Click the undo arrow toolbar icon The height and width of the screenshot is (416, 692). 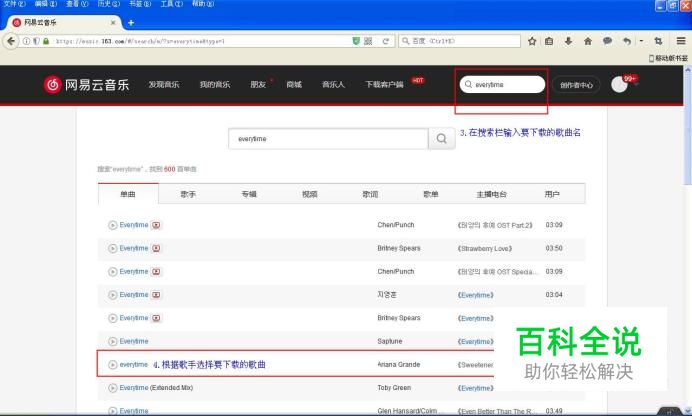click(627, 41)
